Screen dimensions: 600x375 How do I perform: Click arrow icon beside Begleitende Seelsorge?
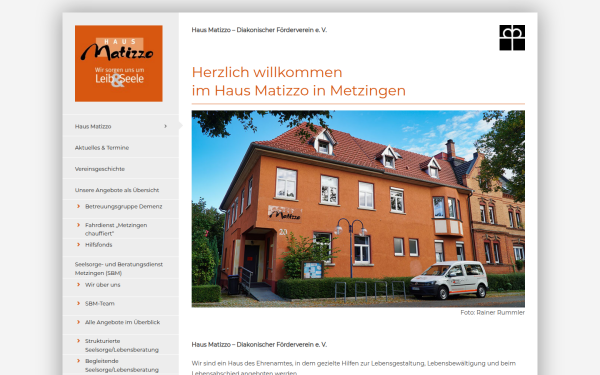click(x=78, y=361)
